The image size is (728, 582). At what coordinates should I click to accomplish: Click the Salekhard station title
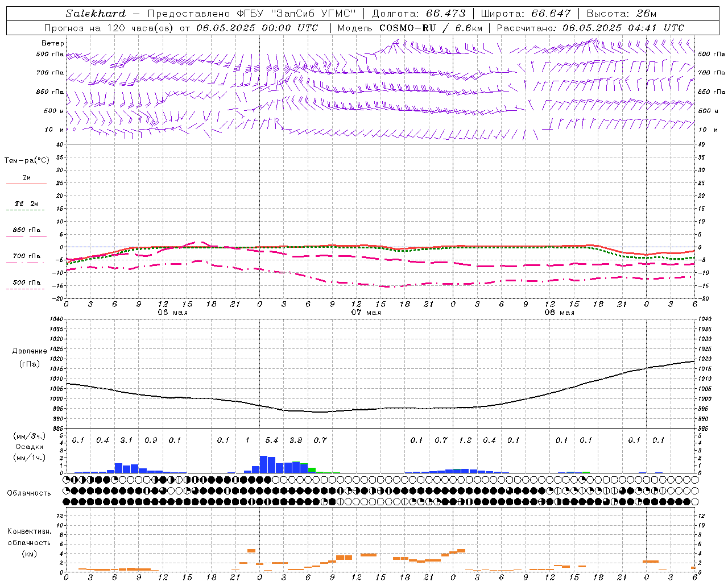96,14
